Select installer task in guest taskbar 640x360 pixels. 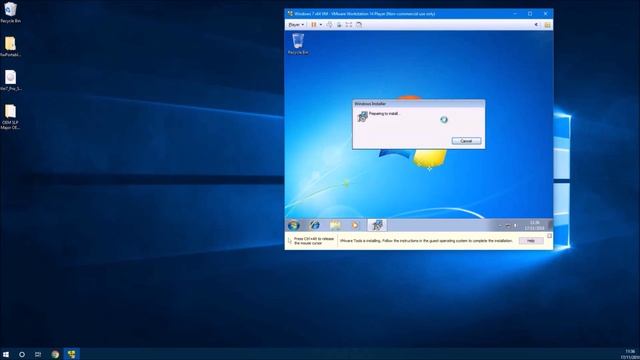pos(377,225)
